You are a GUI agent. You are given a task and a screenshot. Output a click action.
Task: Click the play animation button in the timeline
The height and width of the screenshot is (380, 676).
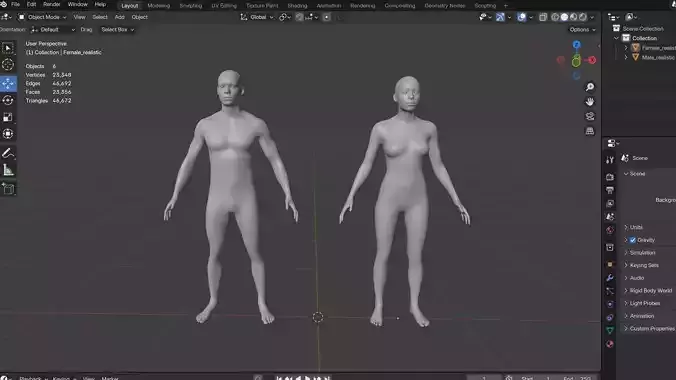pyautogui.click(x=308, y=378)
